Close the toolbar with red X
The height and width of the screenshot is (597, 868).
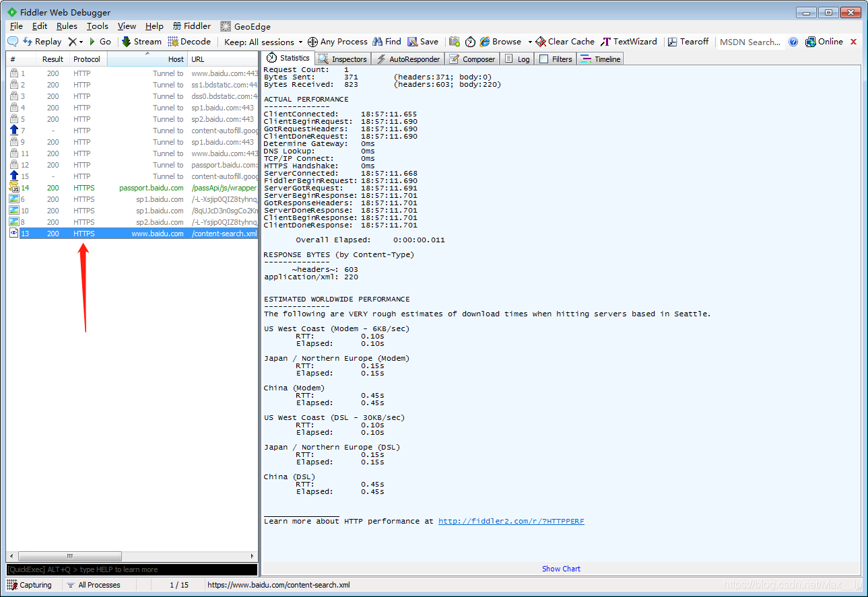(854, 42)
